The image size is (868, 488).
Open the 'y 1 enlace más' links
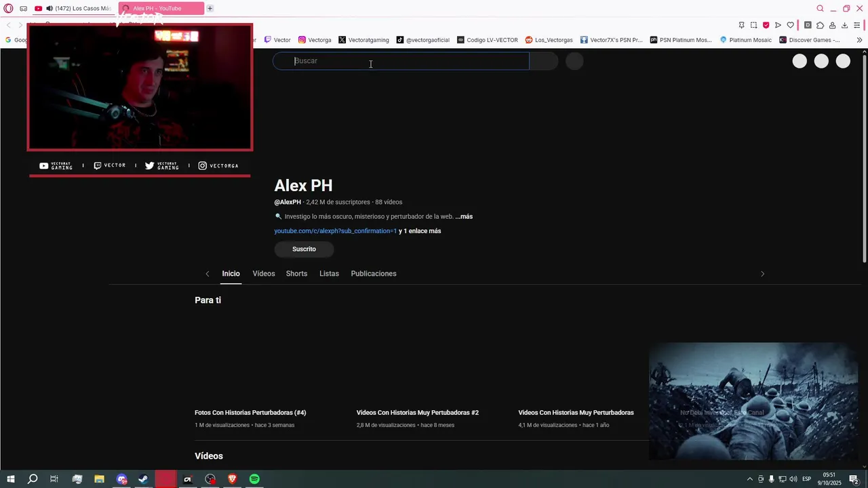pos(420,231)
